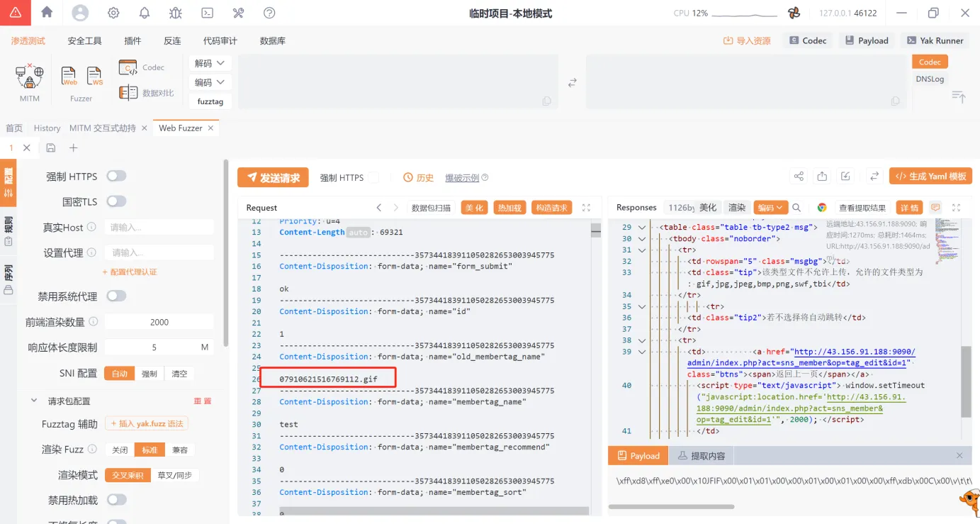This screenshot has width=980, height=524.
Task: Click 生成 Yaml 模板 button
Action: pos(930,177)
